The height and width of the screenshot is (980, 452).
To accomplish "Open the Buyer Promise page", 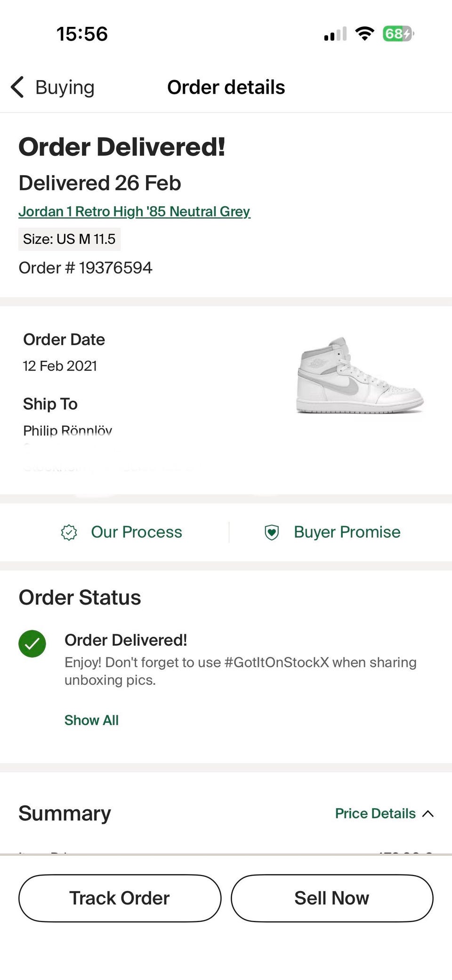I will (347, 532).
